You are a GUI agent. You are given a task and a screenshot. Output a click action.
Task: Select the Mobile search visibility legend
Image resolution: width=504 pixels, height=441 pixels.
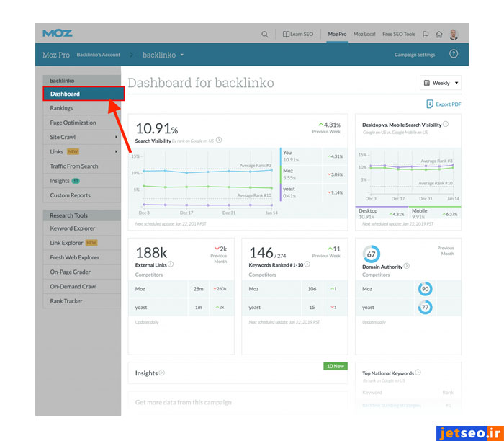tap(420, 211)
